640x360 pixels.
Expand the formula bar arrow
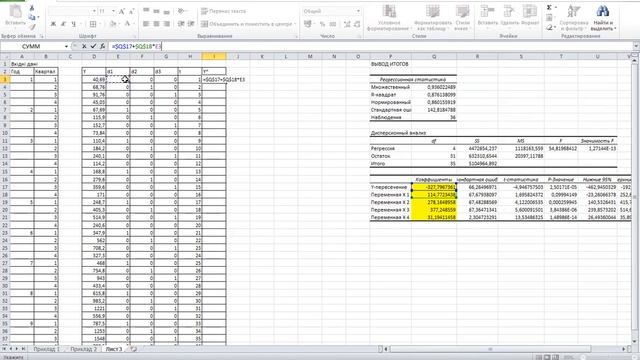coord(636,47)
